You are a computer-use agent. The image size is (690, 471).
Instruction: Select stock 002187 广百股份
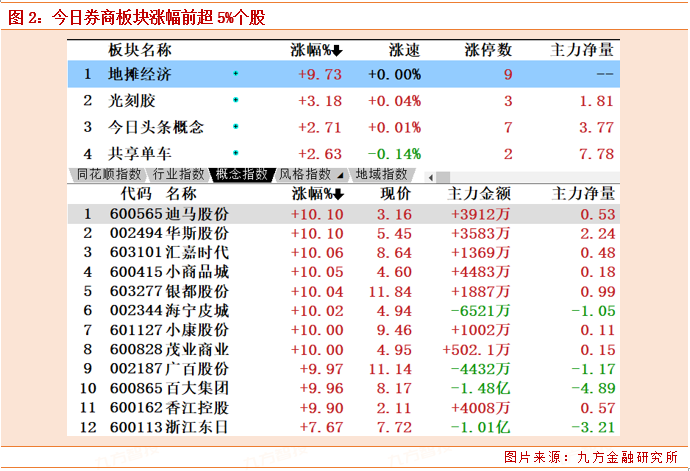point(343,369)
